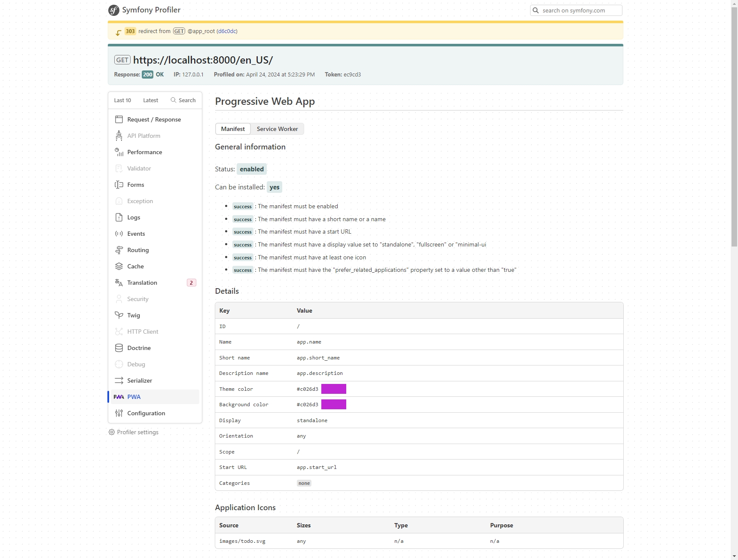This screenshot has width=738, height=560.
Task: Click the Latest profile button
Action: click(150, 100)
